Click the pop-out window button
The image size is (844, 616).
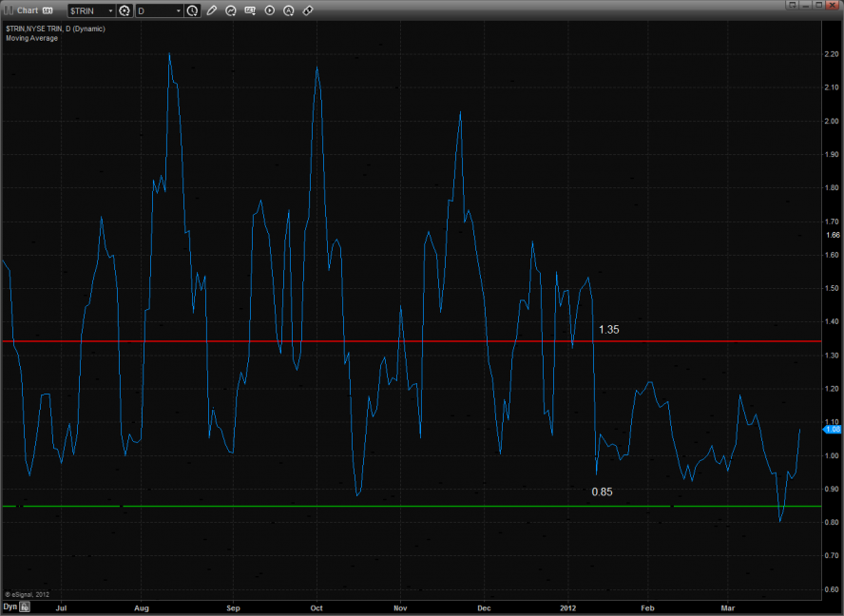(x=791, y=5)
